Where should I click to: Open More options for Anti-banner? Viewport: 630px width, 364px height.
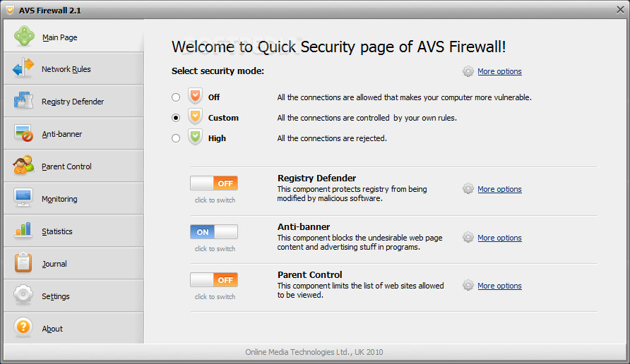click(499, 238)
